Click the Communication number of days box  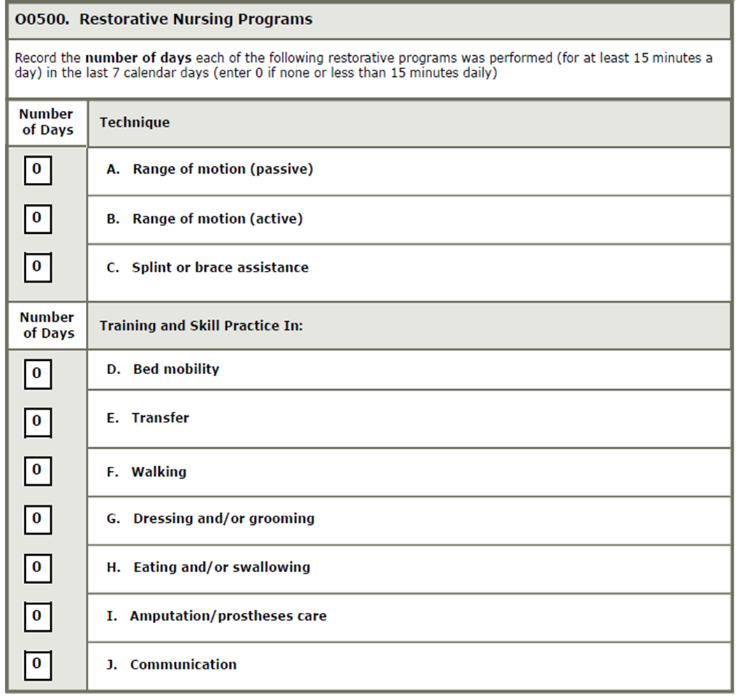(37, 664)
